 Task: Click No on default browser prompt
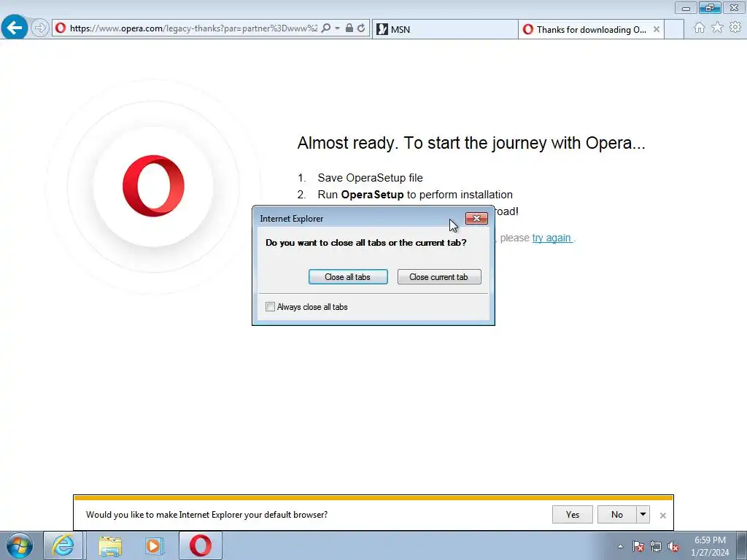click(616, 514)
